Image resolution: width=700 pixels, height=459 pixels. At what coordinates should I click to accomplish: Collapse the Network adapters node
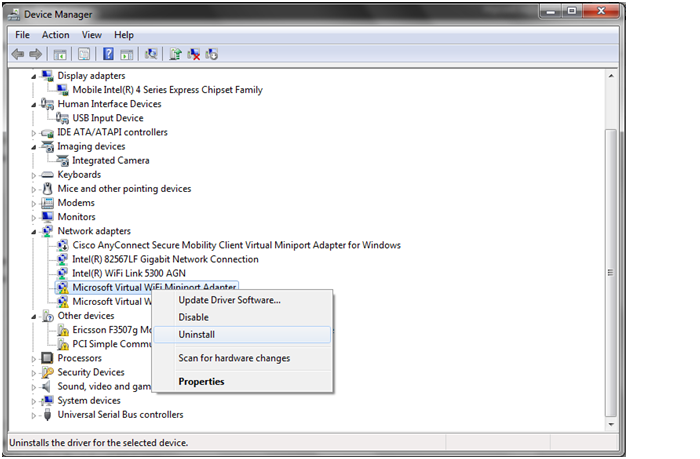pos(34,232)
